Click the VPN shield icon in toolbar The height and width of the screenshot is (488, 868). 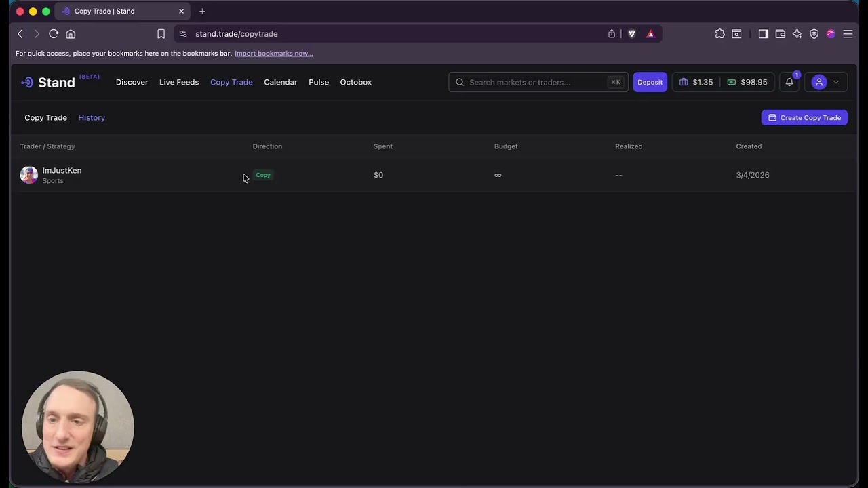coord(814,34)
